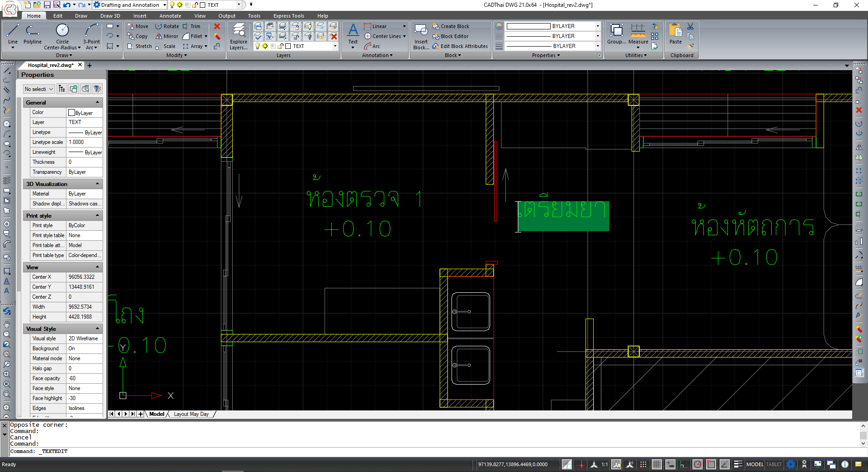Select the Mirror tool
Viewport: 868px width, 472px height.
[167, 36]
